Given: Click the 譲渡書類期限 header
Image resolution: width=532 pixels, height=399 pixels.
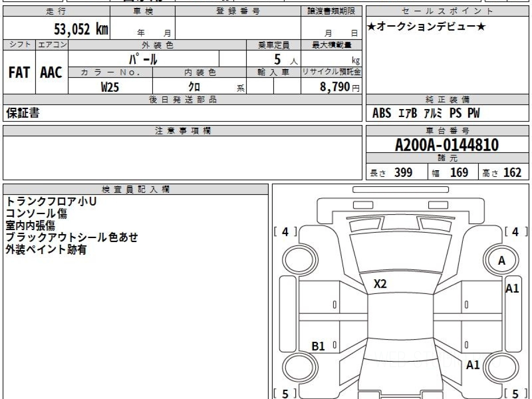Looking at the screenshot, I should (x=331, y=12).
